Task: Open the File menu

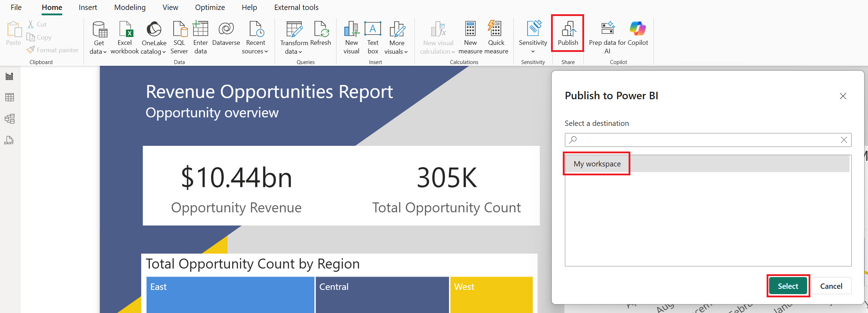Action: coord(16,7)
